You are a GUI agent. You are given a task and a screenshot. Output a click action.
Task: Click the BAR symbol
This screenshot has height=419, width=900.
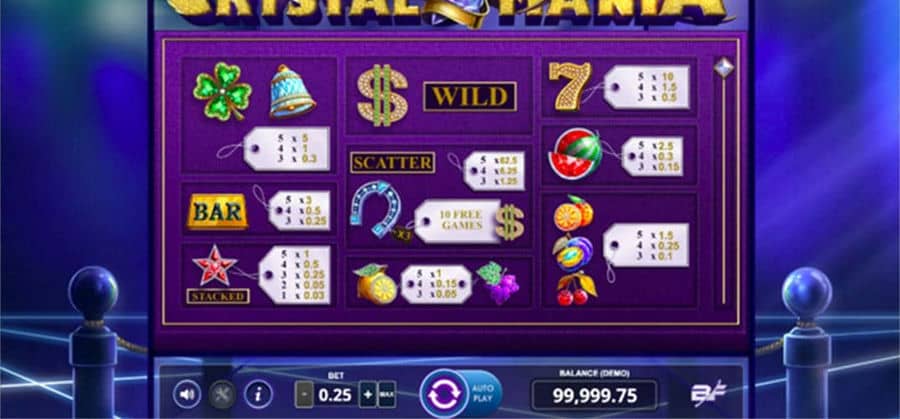(218, 212)
